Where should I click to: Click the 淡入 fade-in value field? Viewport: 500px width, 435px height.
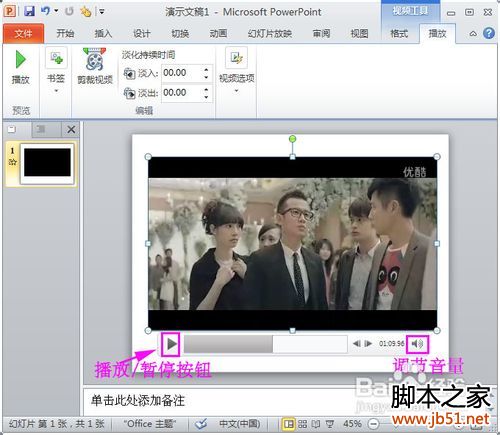tap(182, 73)
